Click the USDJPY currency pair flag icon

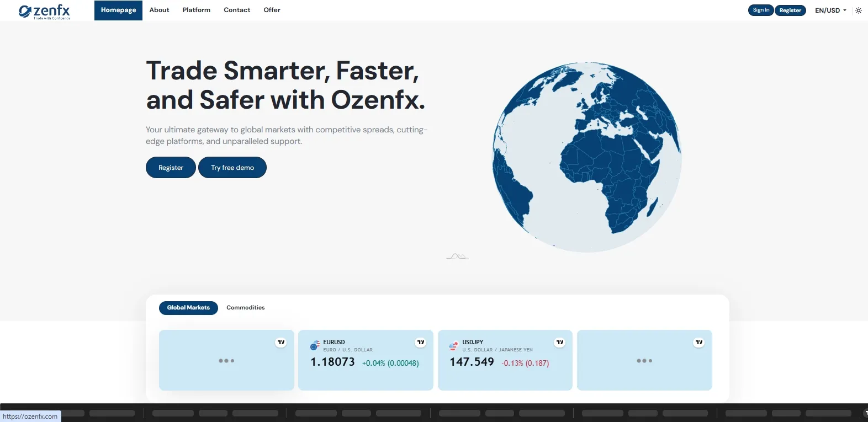click(x=453, y=346)
